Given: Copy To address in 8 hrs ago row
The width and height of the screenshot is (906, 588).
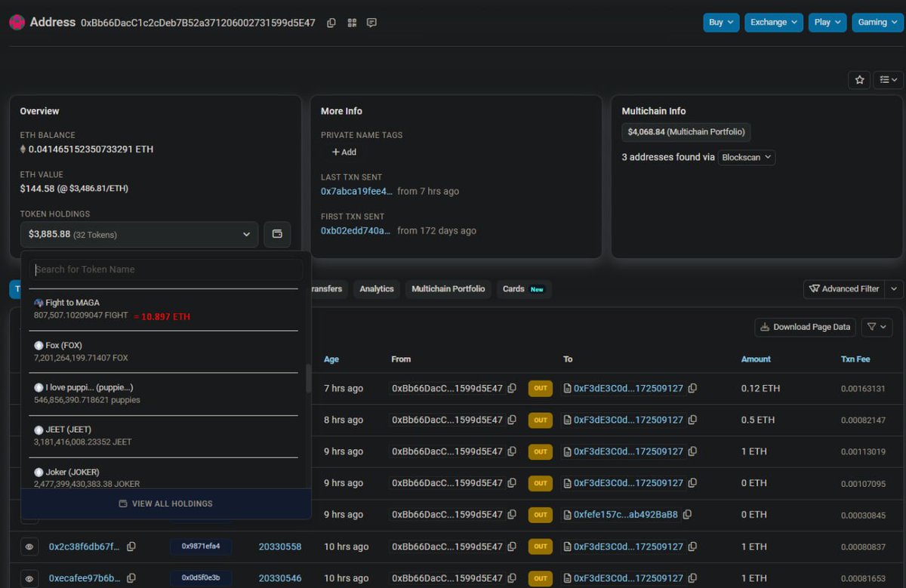Looking at the screenshot, I should pyautogui.click(x=692, y=420).
